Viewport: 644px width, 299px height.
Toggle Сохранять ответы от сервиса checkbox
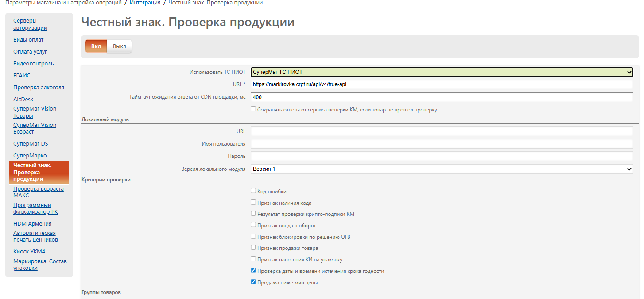click(253, 109)
